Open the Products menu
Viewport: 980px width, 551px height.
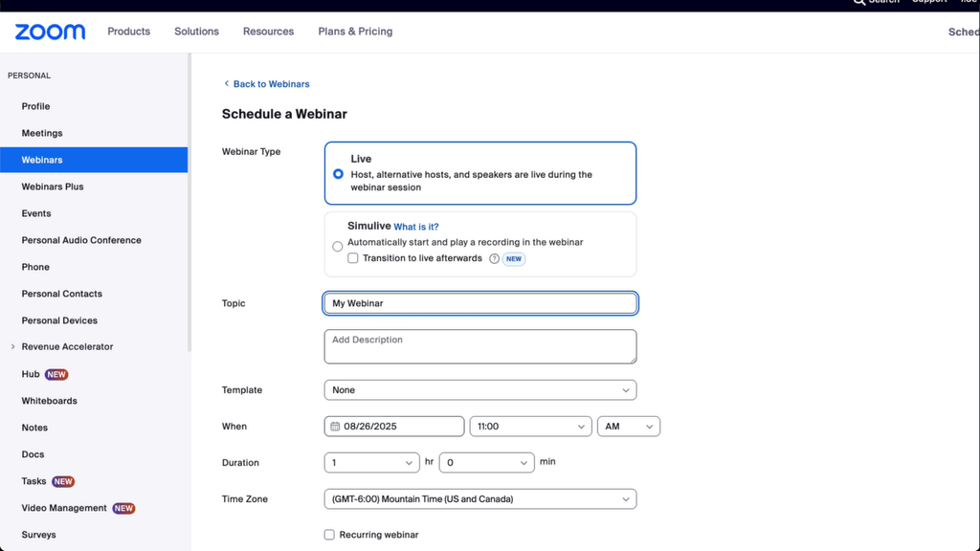pos(129,32)
